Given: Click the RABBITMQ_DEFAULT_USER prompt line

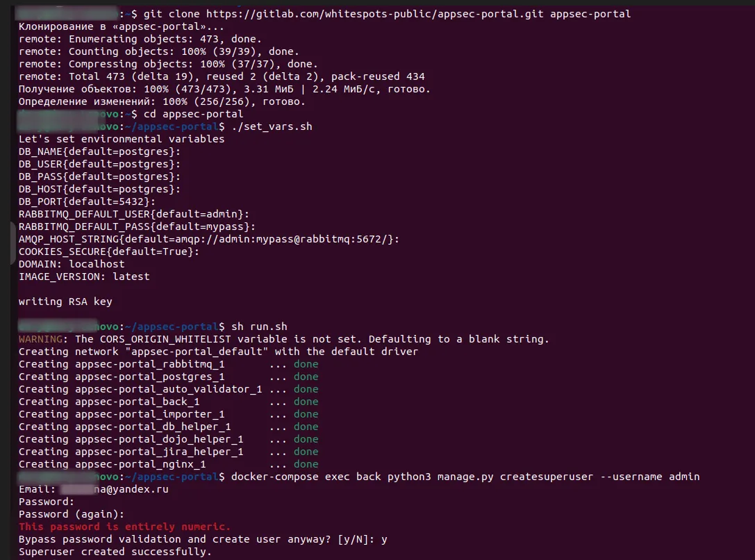Looking at the screenshot, I should [x=133, y=214].
